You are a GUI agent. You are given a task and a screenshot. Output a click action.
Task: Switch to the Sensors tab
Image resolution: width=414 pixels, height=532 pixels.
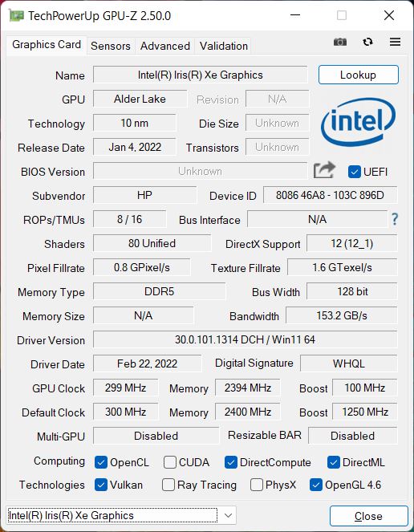(111, 46)
